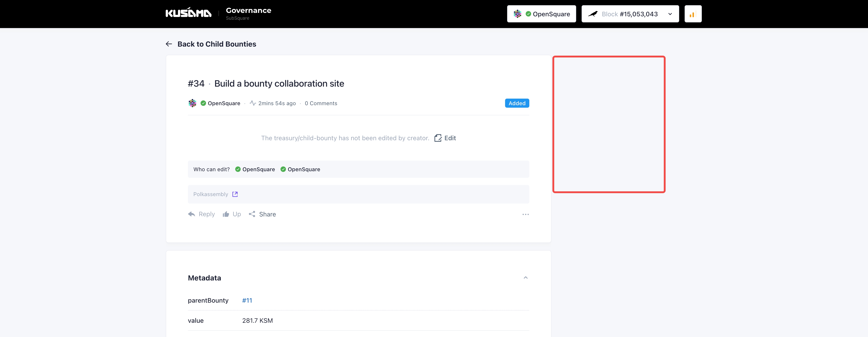868x337 pixels.
Task: Open the Polkassembly link
Action: [x=211, y=194]
